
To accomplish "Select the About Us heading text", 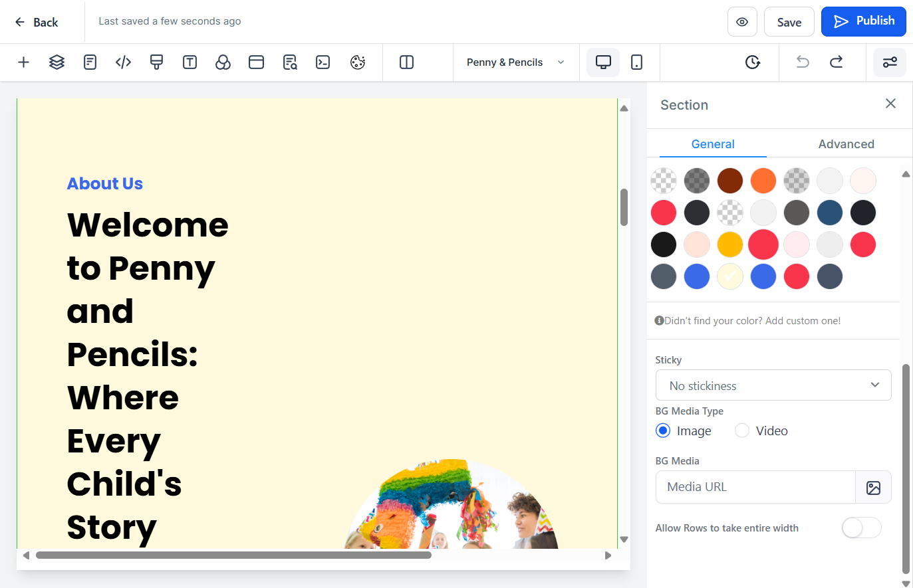I will point(105,183).
